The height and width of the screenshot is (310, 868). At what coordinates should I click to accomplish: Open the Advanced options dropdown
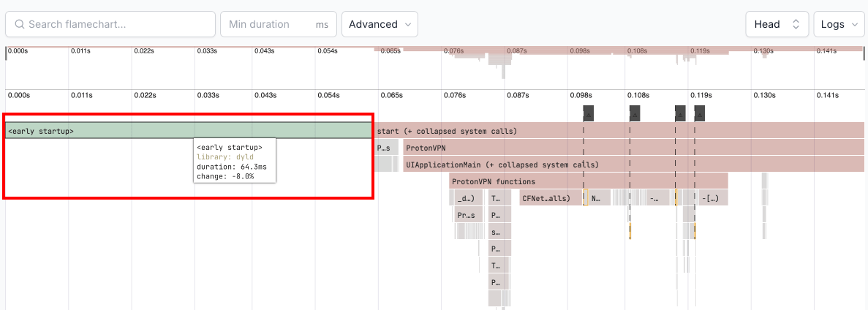tap(380, 24)
